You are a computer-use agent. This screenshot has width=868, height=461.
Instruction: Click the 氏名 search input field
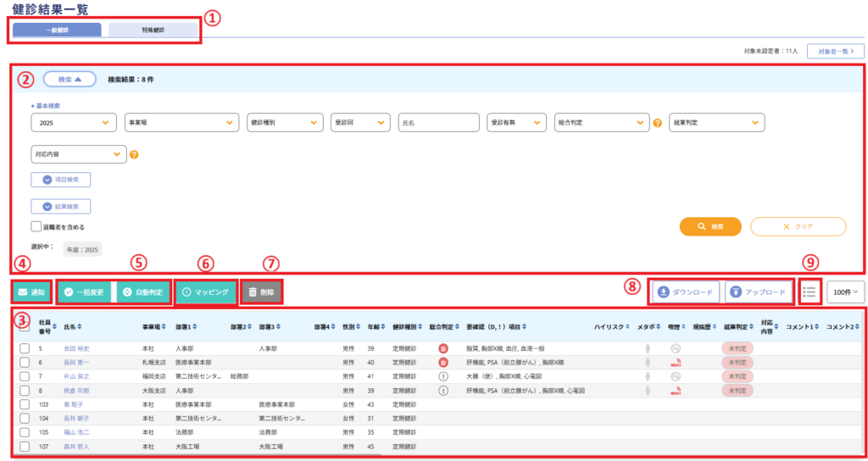coord(437,123)
